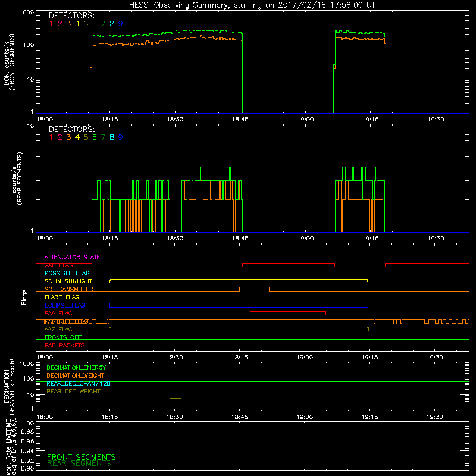Click the SC_IN_SUNLIGHT flag label
This screenshot has width=476, height=476.
click(68, 281)
